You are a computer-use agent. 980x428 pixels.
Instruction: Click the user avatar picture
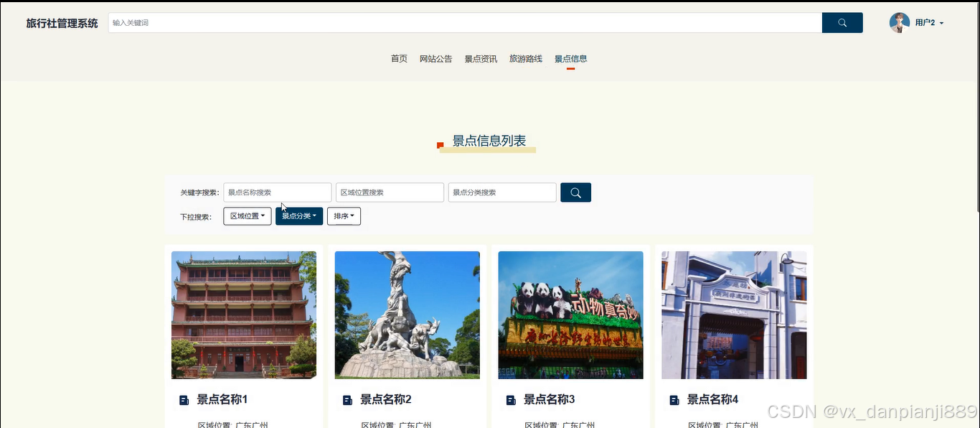pos(900,23)
